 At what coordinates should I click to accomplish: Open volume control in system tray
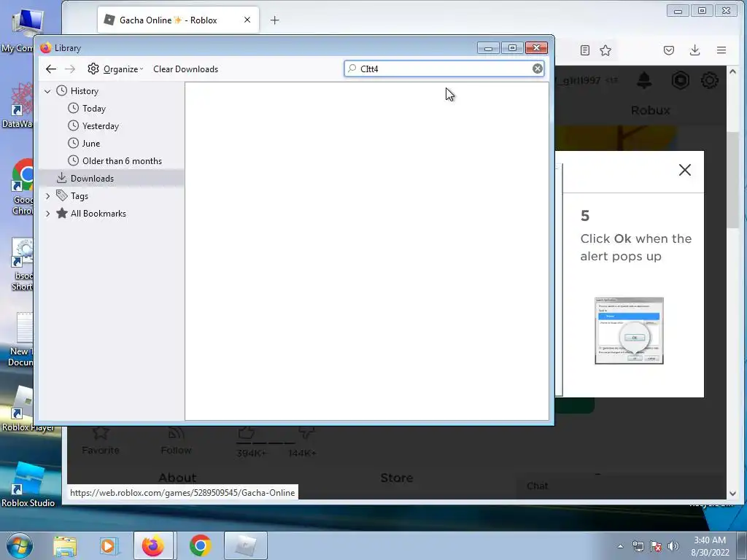pos(673,546)
